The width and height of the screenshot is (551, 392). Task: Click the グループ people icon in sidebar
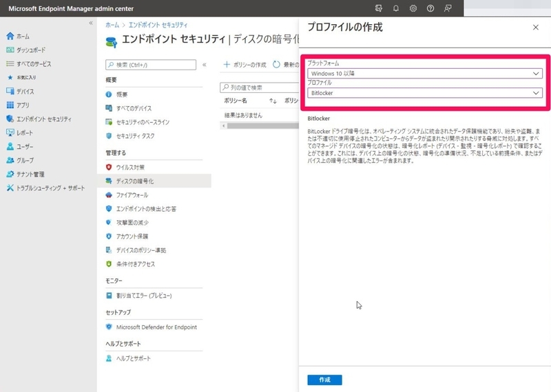click(10, 161)
